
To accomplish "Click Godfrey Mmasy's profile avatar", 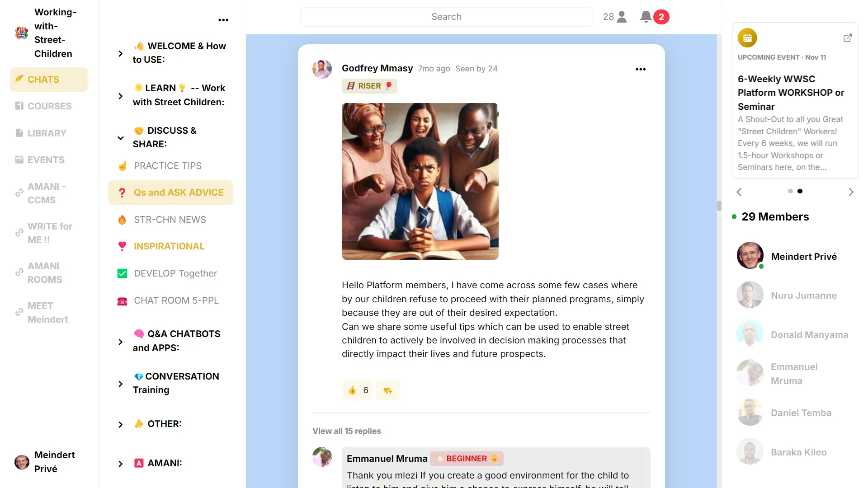I will pyautogui.click(x=322, y=69).
